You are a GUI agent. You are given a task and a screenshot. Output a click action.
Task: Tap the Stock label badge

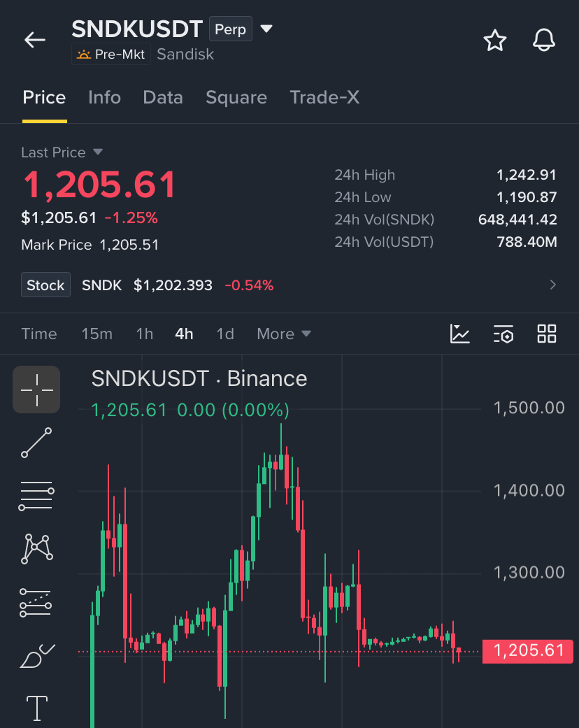(x=45, y=285)
